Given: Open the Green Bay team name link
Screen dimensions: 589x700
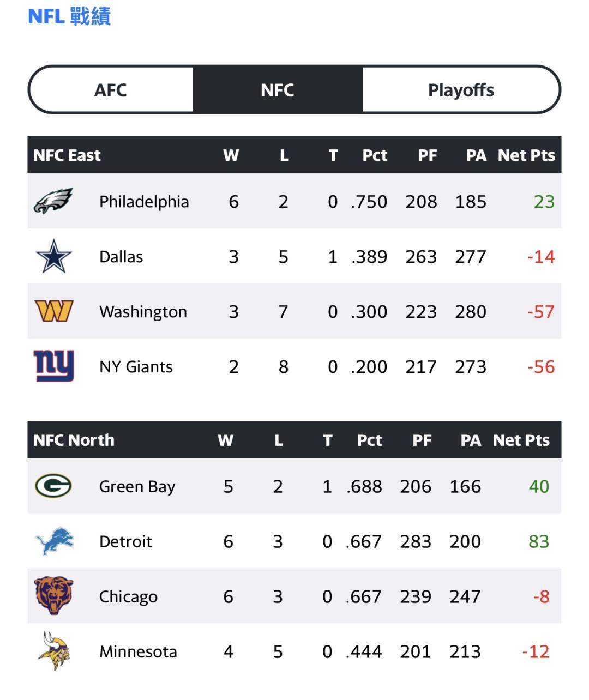Looking at the screenshot, I should pyautogui.click(x=137, y=486).
